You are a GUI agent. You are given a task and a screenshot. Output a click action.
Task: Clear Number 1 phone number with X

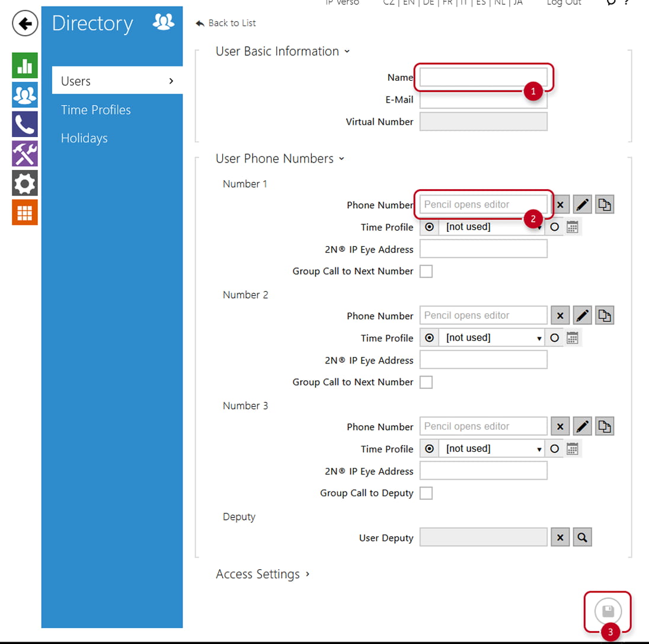pyautogui.click(x=560, y=205)
